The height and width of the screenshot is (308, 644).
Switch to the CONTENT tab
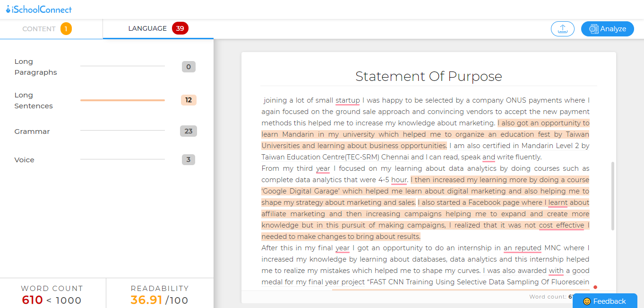(39, 29)
